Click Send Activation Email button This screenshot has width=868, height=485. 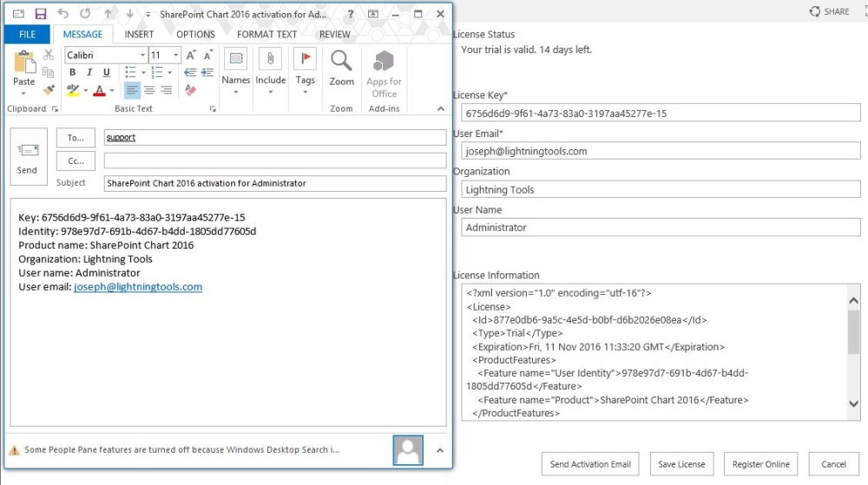click(590, 464)
